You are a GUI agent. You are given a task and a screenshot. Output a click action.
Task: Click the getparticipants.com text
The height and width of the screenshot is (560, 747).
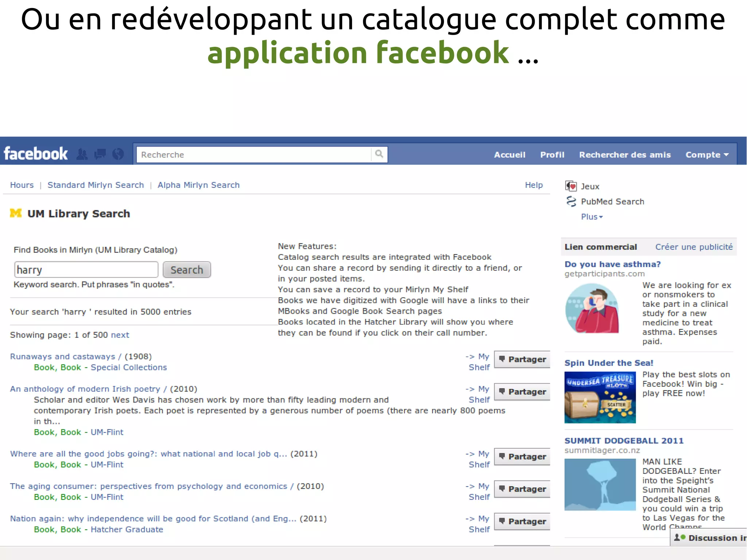click(x=604, y=274)
